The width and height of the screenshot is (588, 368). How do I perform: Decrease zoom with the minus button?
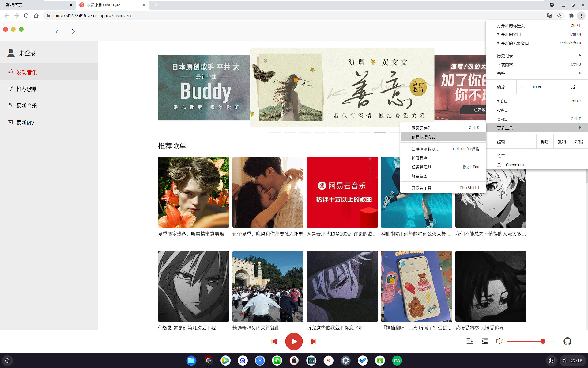click(522, 87)
